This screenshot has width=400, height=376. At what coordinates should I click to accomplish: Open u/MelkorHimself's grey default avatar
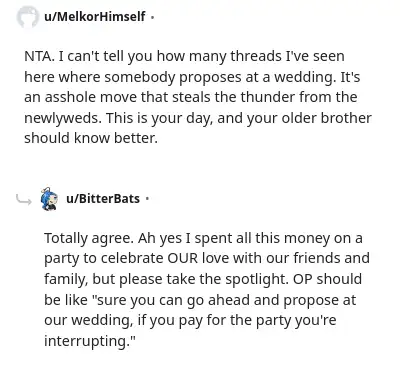point(27,17)
